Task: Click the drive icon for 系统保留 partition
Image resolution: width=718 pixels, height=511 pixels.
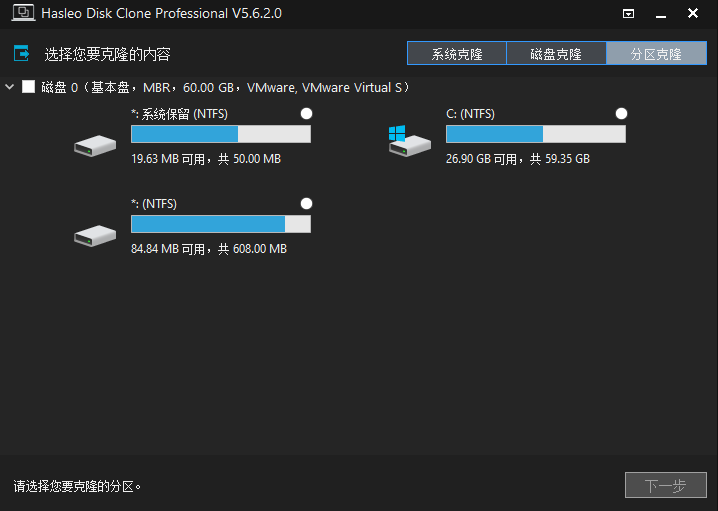Action: tap(95, 146)
